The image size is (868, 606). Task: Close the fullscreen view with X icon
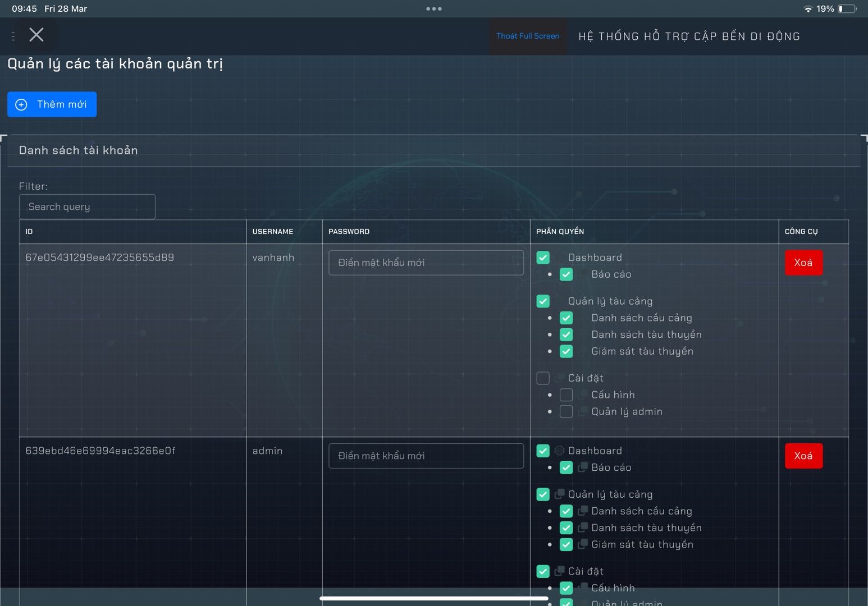tap(36, 35)
